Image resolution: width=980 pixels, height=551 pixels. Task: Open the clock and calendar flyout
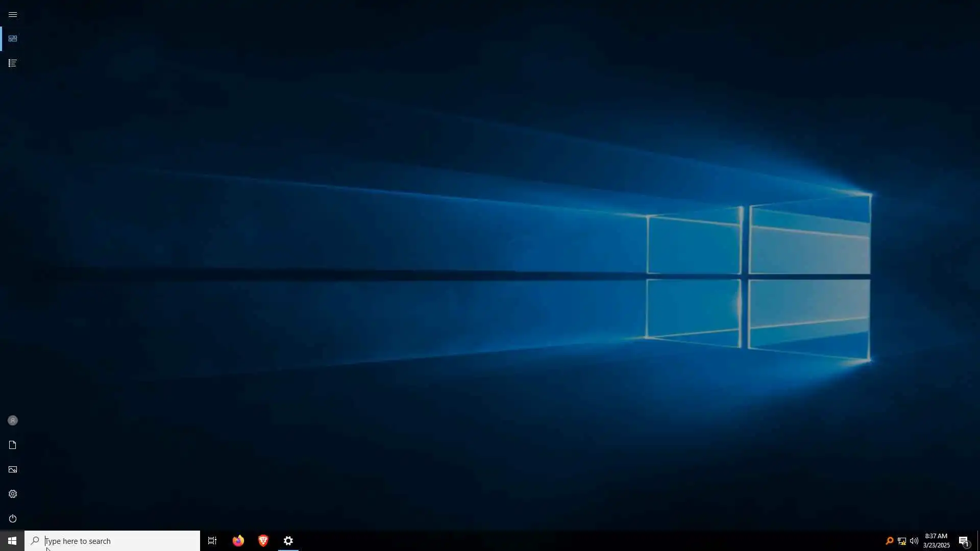(936, 541)
